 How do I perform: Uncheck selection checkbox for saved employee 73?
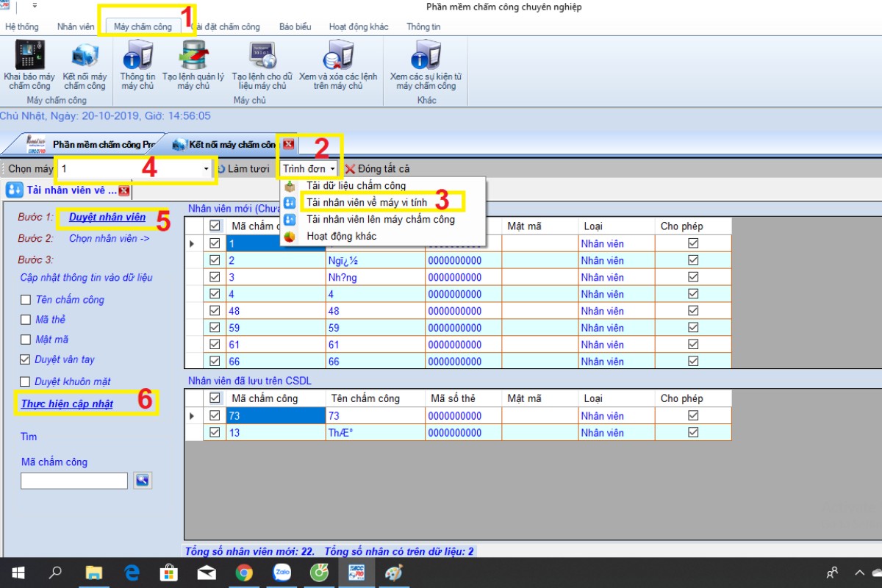[215, 415]
